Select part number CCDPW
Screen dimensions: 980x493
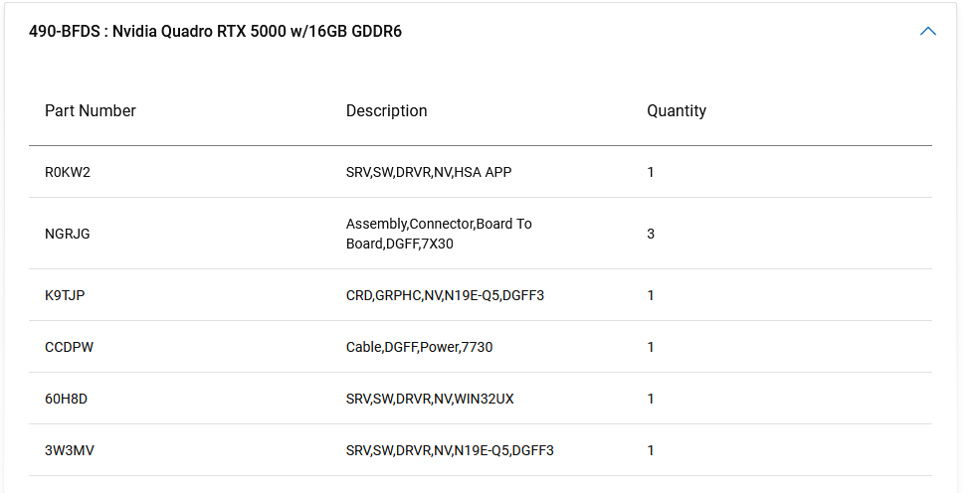(69, 347)
